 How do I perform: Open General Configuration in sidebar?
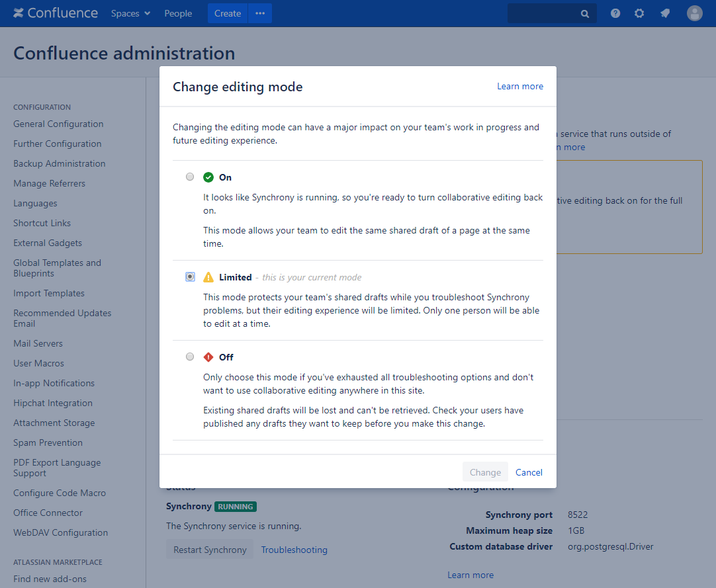click(x=58, y=124)
